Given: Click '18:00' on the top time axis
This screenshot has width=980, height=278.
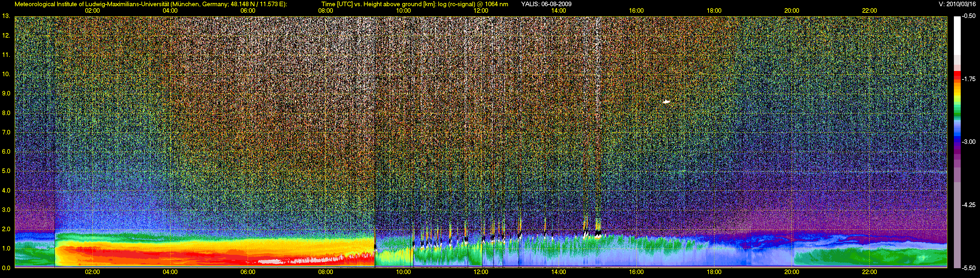Looking at the screenshot, I should [714, 11].
